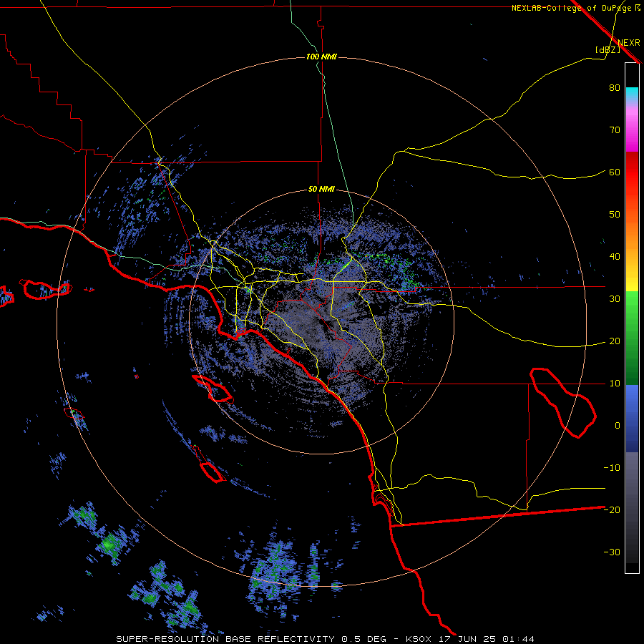
Task: Click the -20 value on the dBZ scale
Action: pyautogui.click(x=612, y=509)
